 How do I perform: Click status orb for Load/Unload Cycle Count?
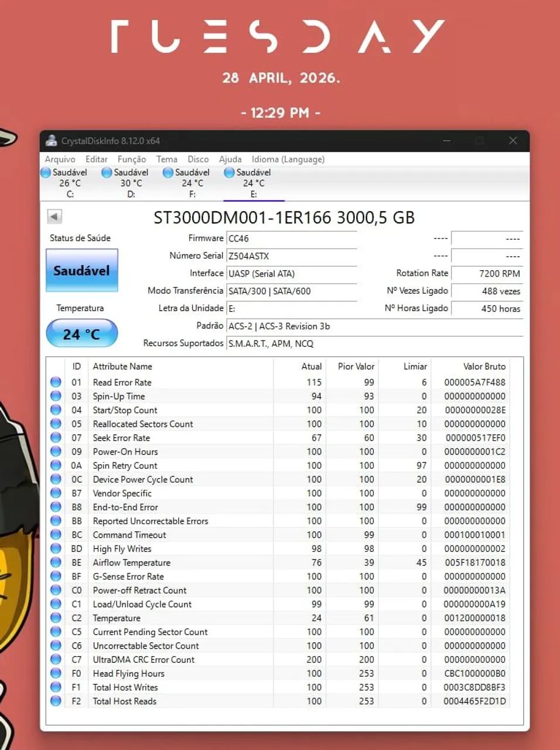pyautogui.click(x=56, y=604)
